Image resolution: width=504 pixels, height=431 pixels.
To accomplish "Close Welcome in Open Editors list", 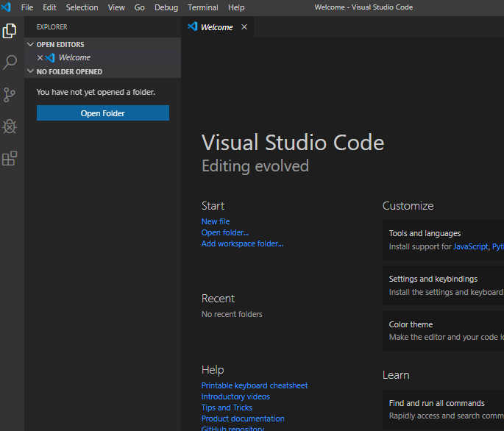I will [40, 58].
